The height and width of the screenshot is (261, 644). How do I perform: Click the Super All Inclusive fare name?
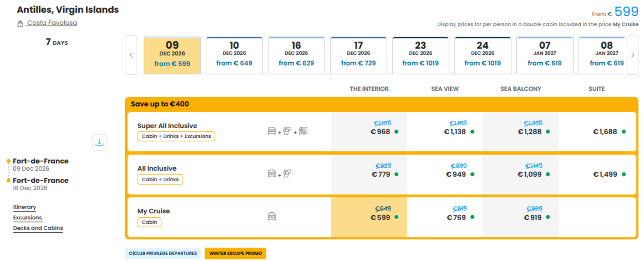pyautogui.click(x=167, y=126)
